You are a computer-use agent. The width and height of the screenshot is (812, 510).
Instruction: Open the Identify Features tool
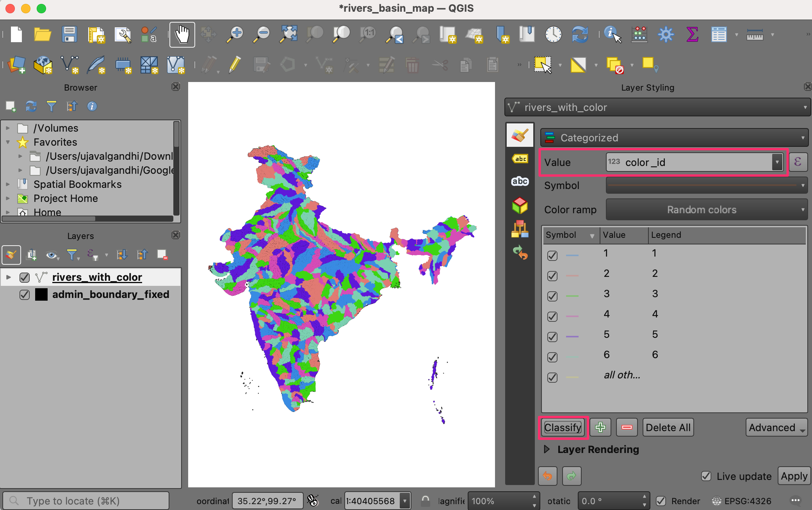tap(612, 35)
